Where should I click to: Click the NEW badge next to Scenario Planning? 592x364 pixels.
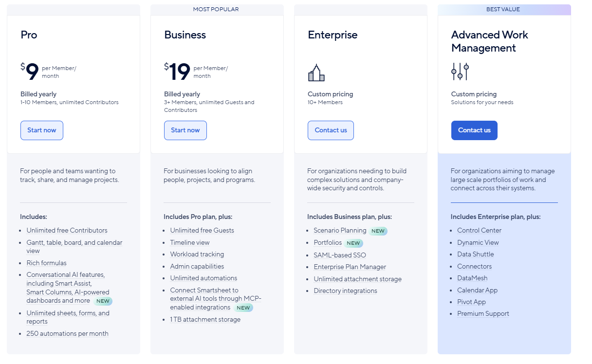[x=378, y=231]
